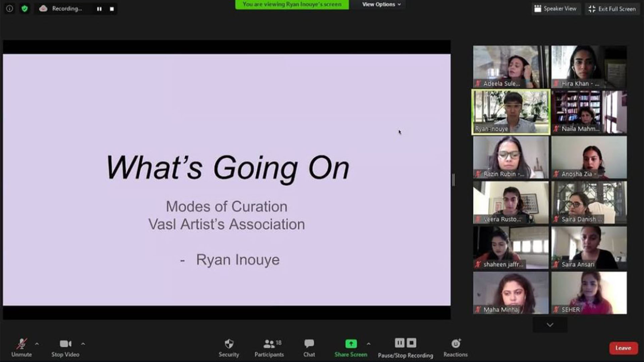Image resolution: width=644 pixels, height=362 pixels.
Task: Select Razin Rubin video thumbnail
Action: click(x=511, y=157)
